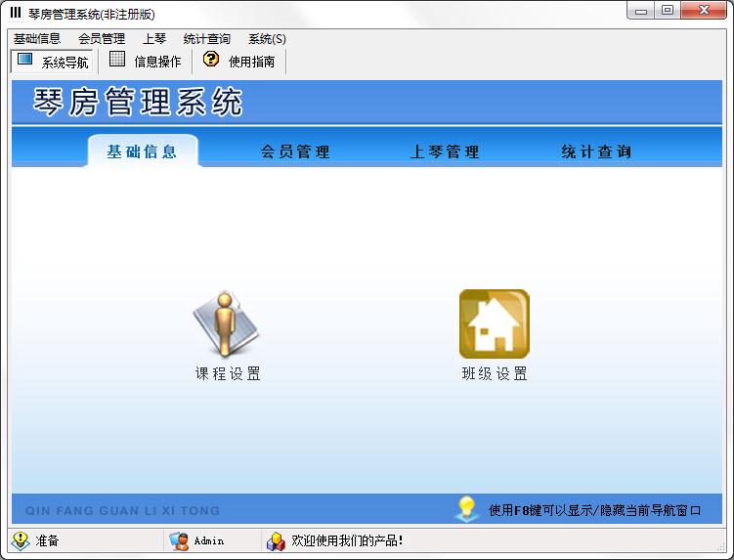Click the 课程设置 text label
Viewport: 734px width, 560px height.
tap(228, 373)
